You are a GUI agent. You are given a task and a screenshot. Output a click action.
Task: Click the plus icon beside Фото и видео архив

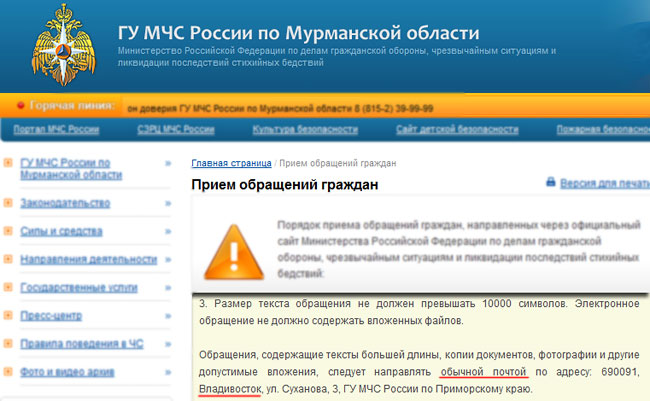point(8,372)
